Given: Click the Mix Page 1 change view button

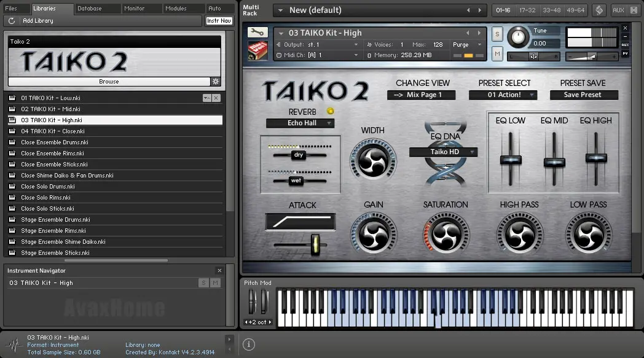Looking at the screenshot, I should pos(421,95).
